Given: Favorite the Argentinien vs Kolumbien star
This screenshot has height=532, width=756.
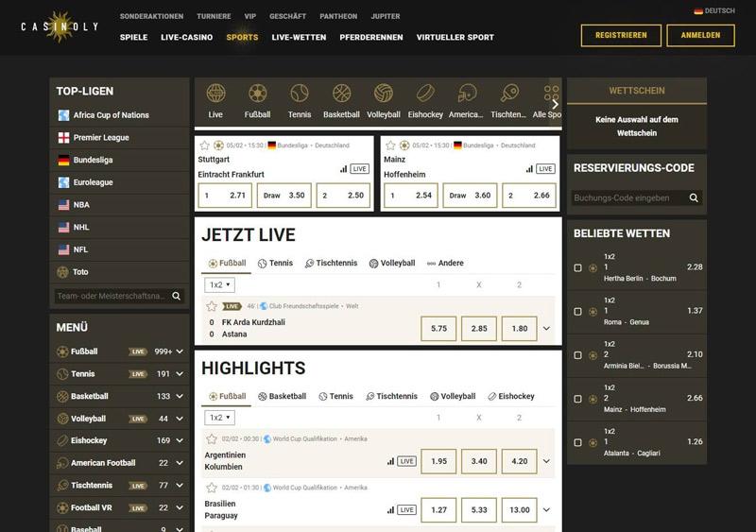Looking at the screenshot, I should click(x=211, y=438).
